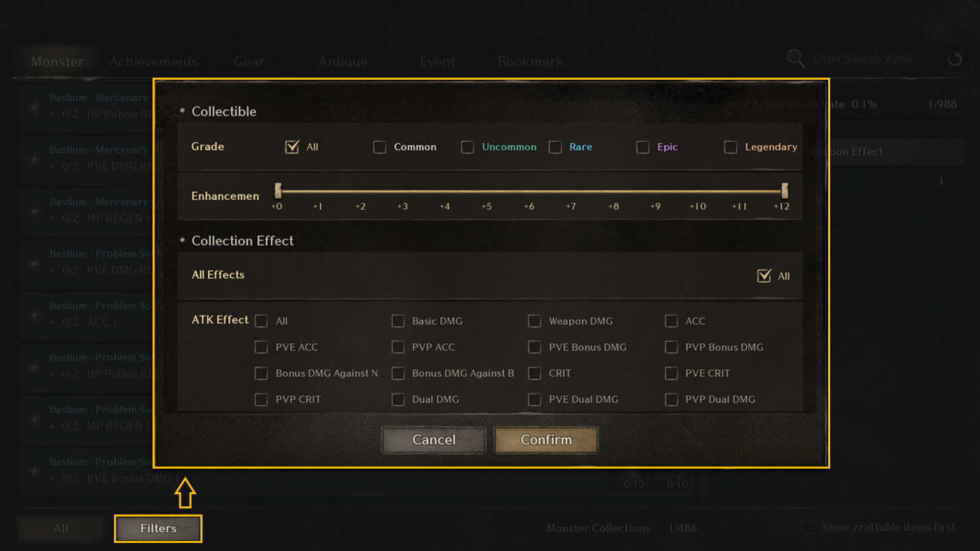The width and height of the screenshot is (980, 551).
Task: Check the Bonus DMG Against B checkbox
Action: pyautogui.click(x=398, y=373)
